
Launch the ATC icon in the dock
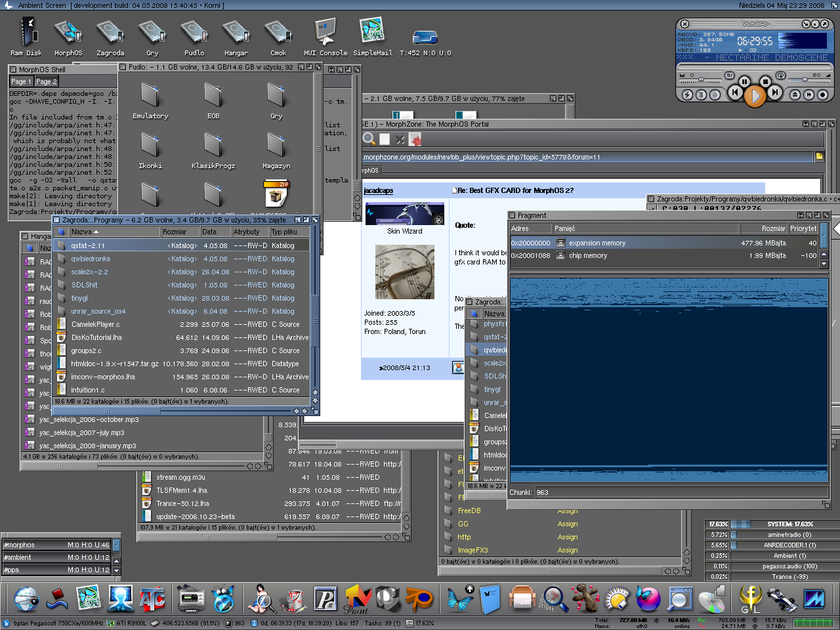152,598
